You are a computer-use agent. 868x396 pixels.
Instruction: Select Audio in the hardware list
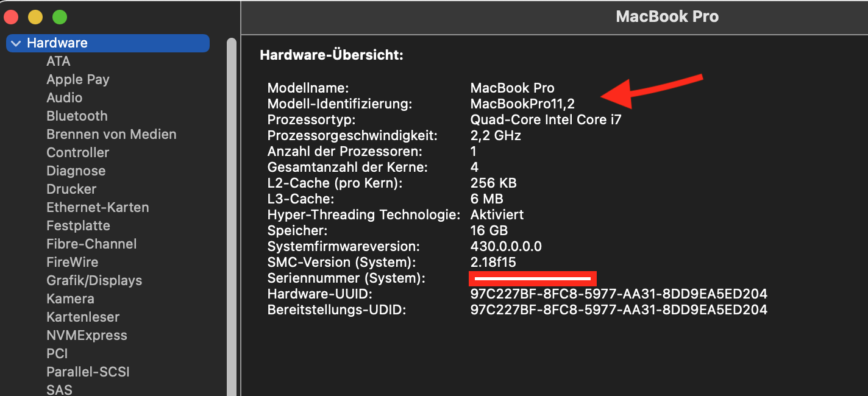[64, 98]
